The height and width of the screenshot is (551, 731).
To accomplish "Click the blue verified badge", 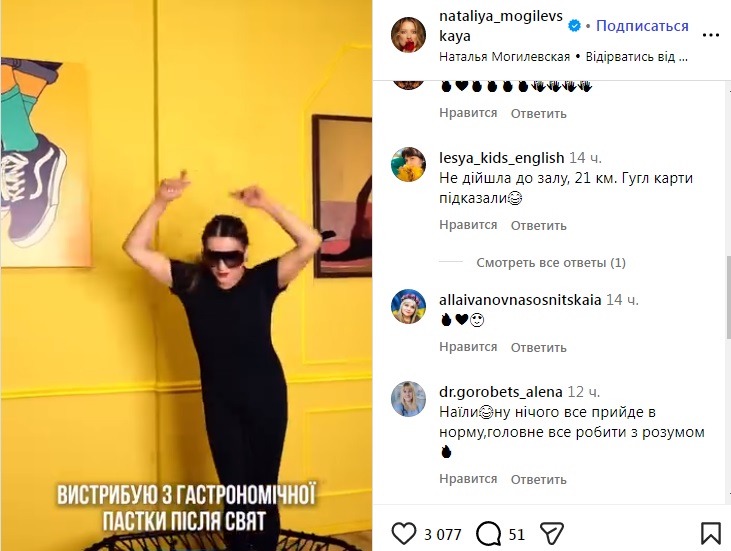I will coord(574,26).
